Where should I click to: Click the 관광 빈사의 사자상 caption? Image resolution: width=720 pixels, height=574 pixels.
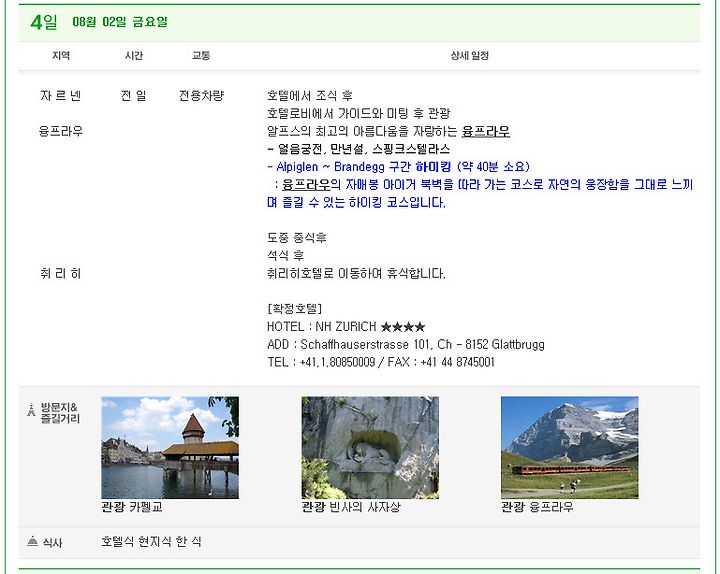351,507
